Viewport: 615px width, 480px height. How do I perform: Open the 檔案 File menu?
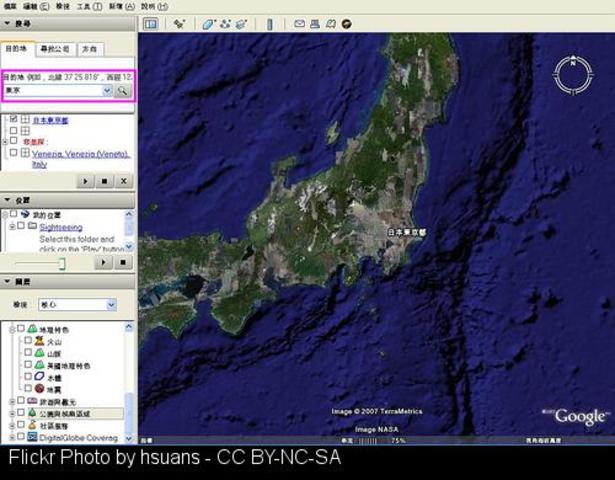tap(10, 6)
